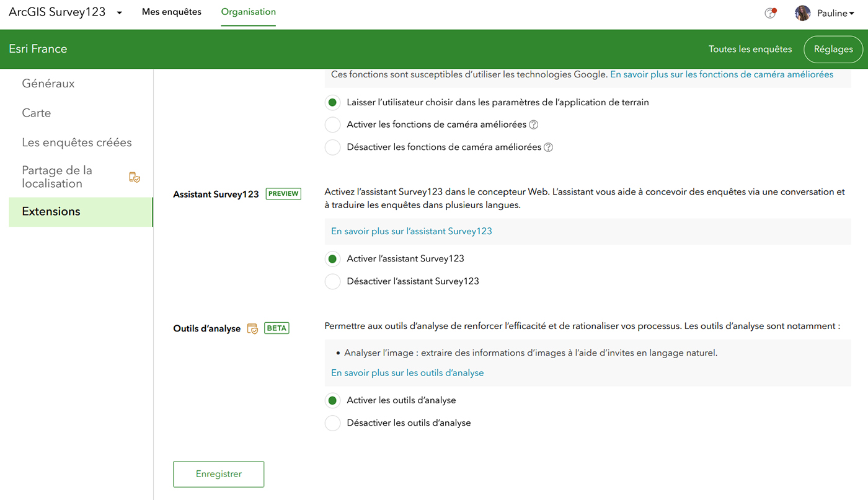Switch to the Organisation tab

coord(248,11)
